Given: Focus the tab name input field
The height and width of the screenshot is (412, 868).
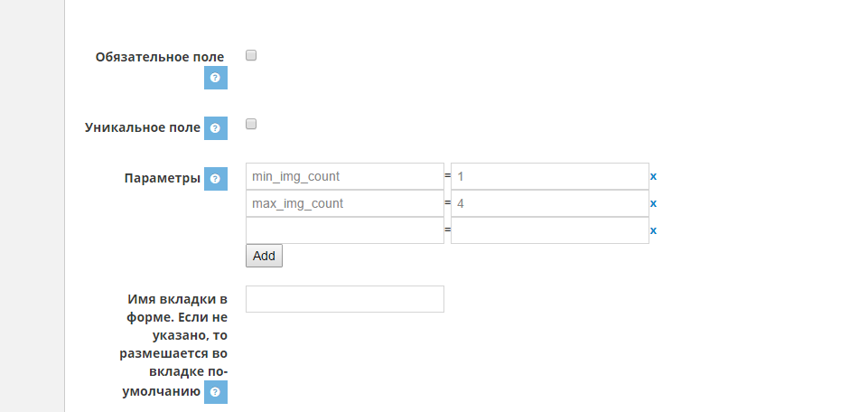Looking at the screenshot, I should pos(345,299).
